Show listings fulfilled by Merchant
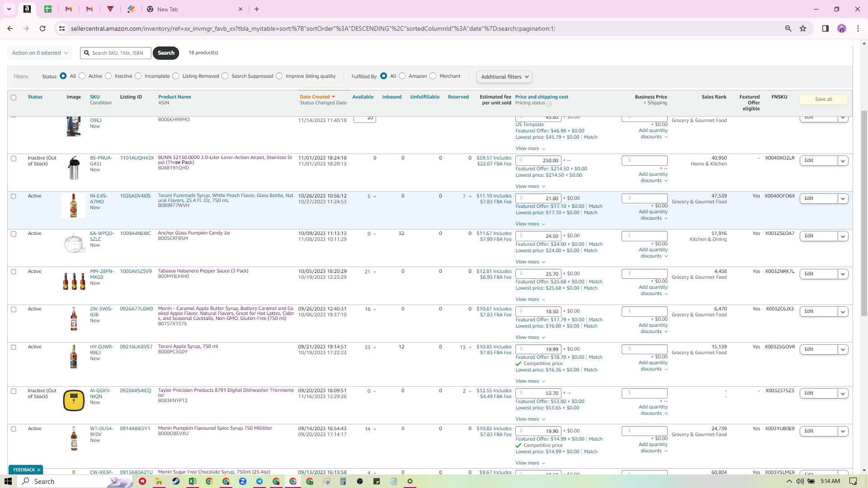 (x=433, y=76)
